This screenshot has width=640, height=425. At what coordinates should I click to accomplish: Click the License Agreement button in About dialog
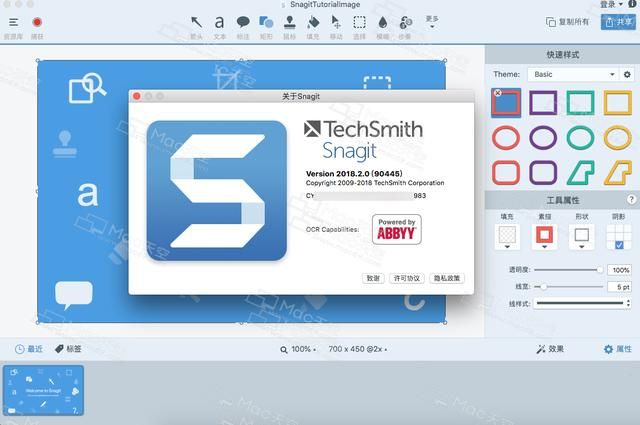407,278
